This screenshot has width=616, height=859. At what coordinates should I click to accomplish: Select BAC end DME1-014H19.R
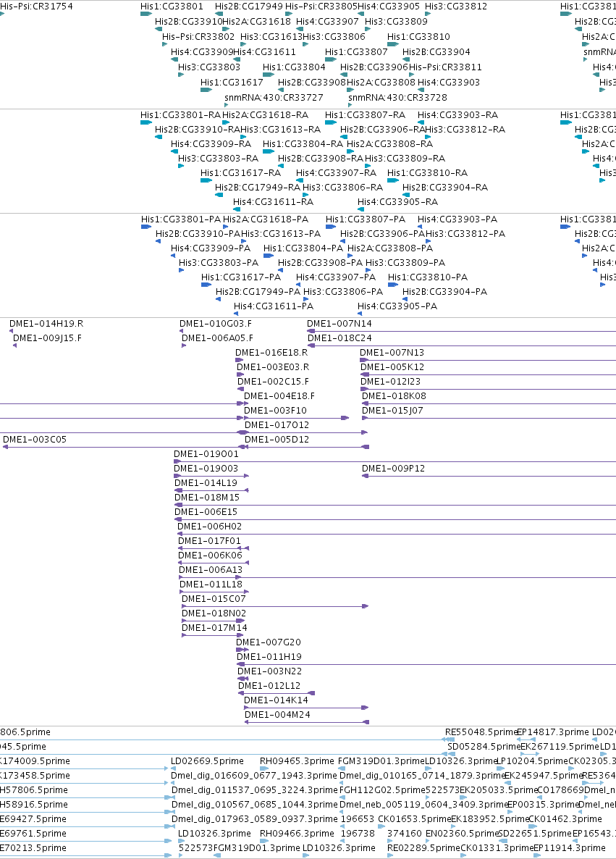pos(46,324)
